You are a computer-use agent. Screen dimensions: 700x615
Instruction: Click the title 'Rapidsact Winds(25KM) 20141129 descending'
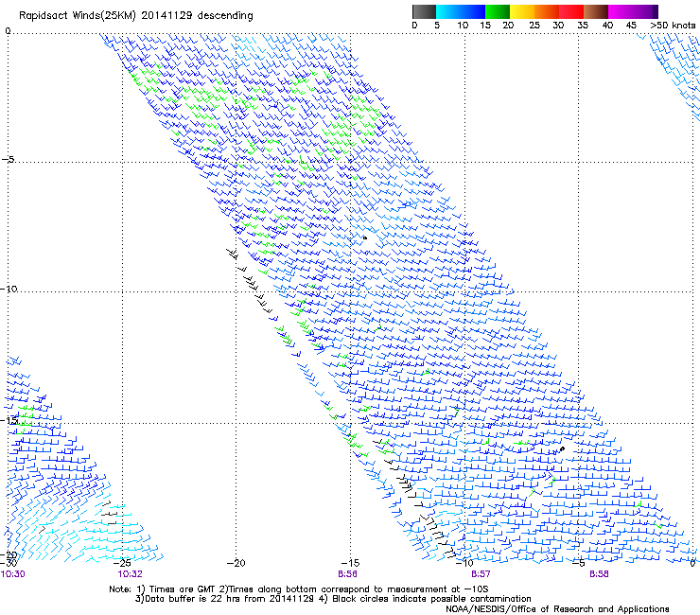[135, 16]
